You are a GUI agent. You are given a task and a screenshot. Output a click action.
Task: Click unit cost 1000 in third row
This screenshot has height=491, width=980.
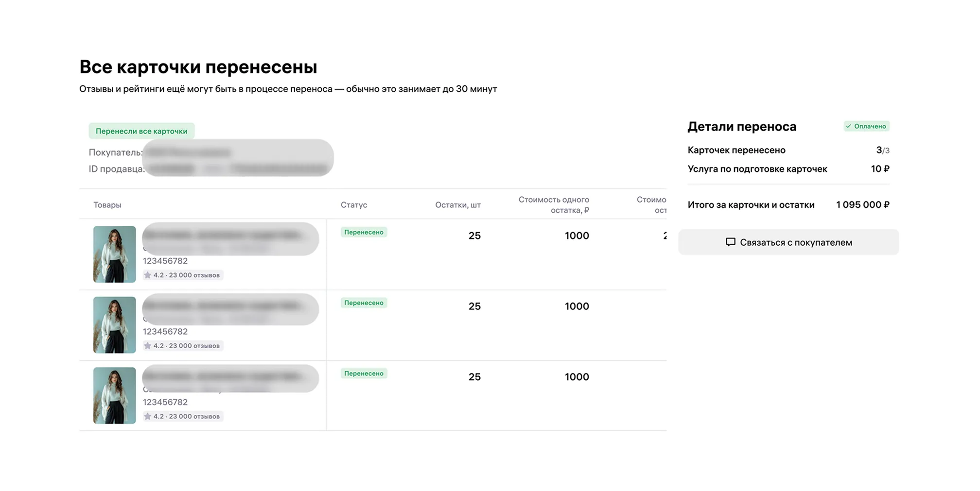point(577,377)
